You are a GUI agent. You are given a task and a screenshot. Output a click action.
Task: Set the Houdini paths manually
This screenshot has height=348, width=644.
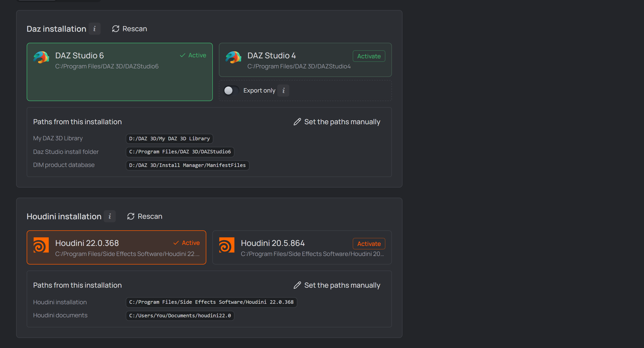[x=337, y=285]
